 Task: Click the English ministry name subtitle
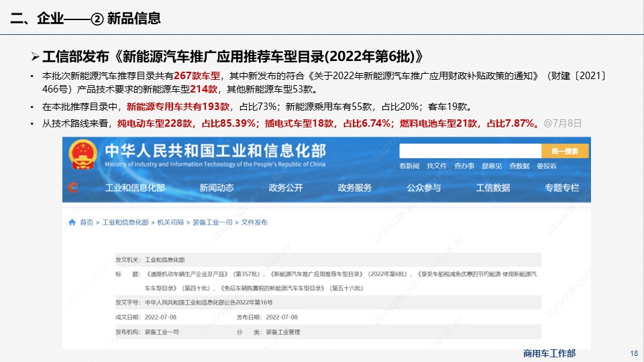(x=215, y=164)
